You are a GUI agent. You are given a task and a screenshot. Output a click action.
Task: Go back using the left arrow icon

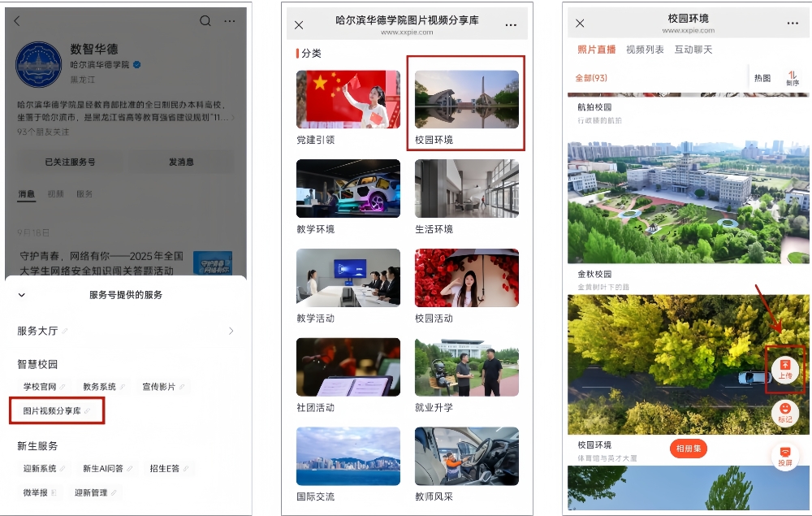click(x=18, y=21)
